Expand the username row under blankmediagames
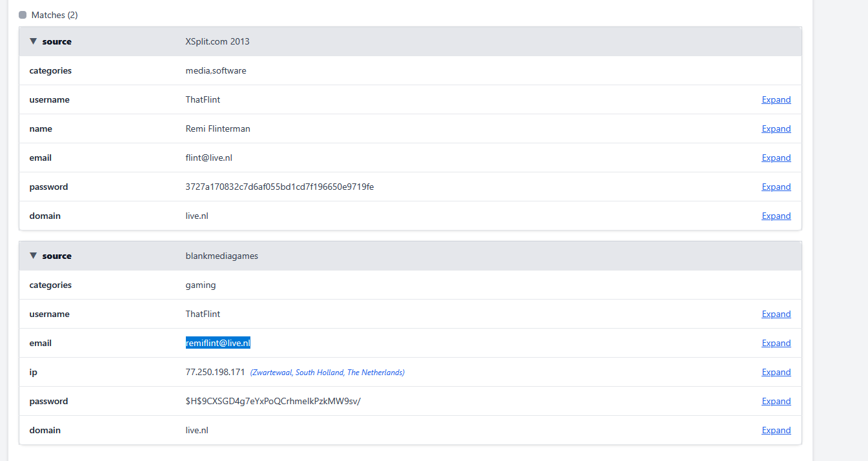Viewport: 868px width, 461px height. [x=776, y=314]
